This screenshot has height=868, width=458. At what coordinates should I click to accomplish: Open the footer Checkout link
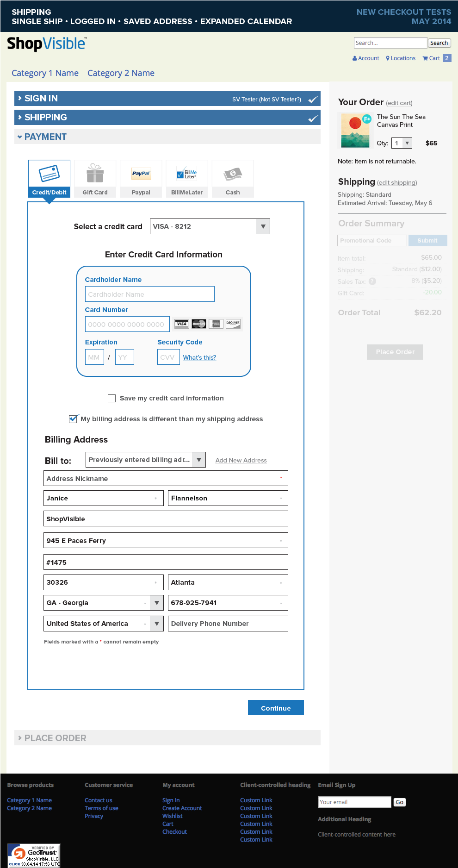174,831
